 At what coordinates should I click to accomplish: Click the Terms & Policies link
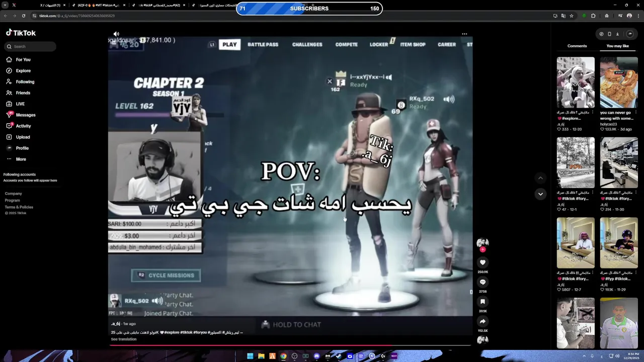click(x=19, y=207)
